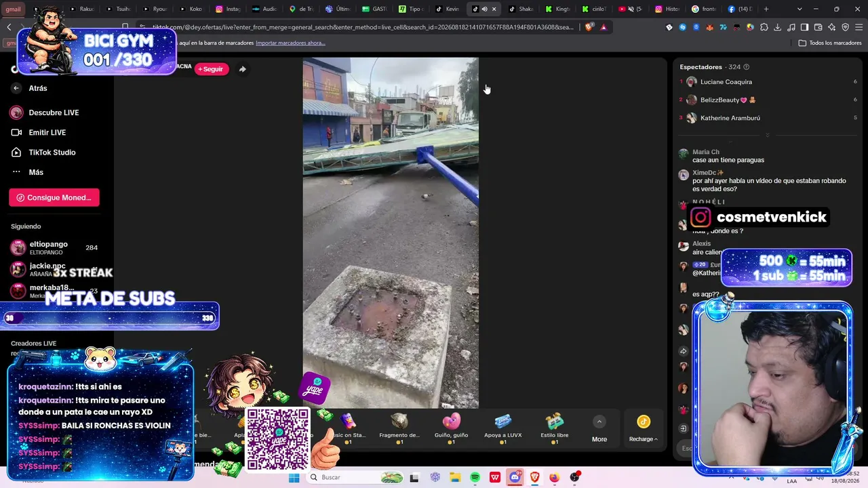
Task: Open followed streamer eltiopango
Action: (x=54, y=247)
